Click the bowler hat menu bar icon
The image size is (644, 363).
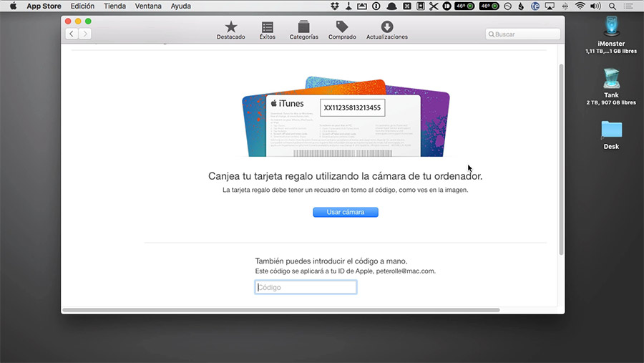coord(392,6)
